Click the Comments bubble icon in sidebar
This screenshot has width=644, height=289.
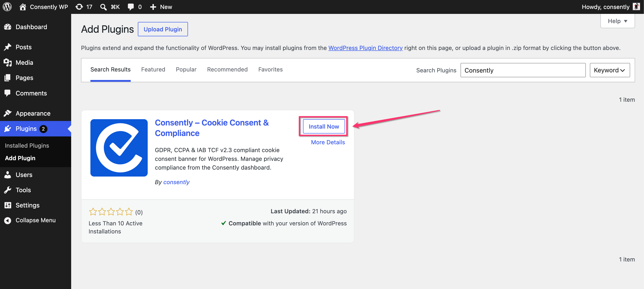[8, 93]
